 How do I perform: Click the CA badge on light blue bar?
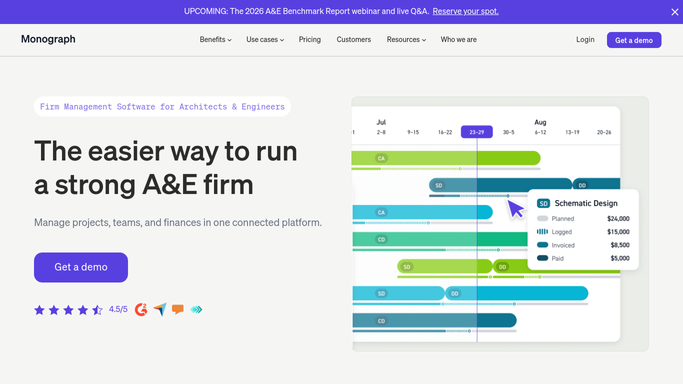point(381,212)
